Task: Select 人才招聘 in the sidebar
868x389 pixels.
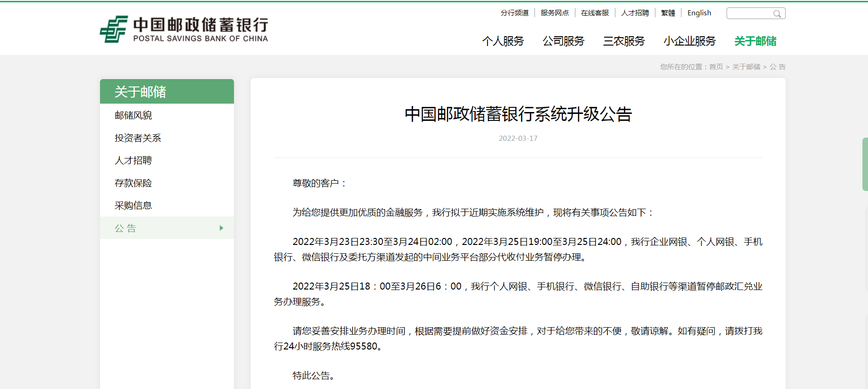Action: [x=134, y=160]
